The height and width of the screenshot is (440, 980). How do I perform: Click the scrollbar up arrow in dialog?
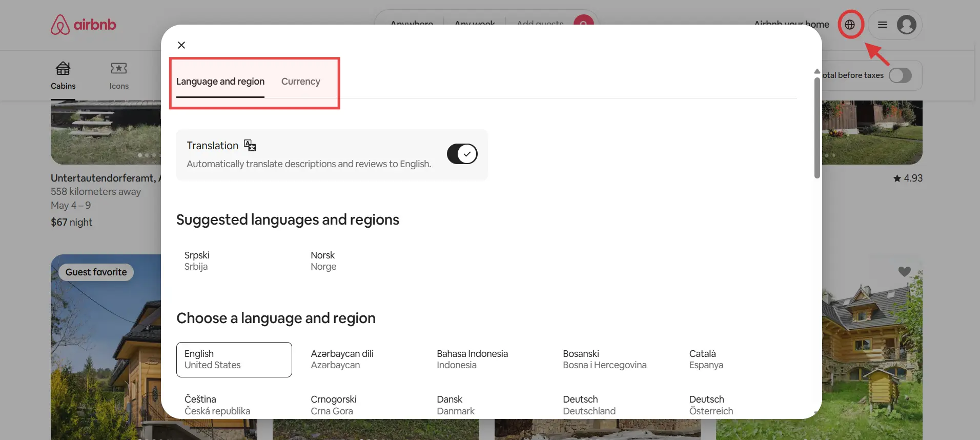coord(817,71)
